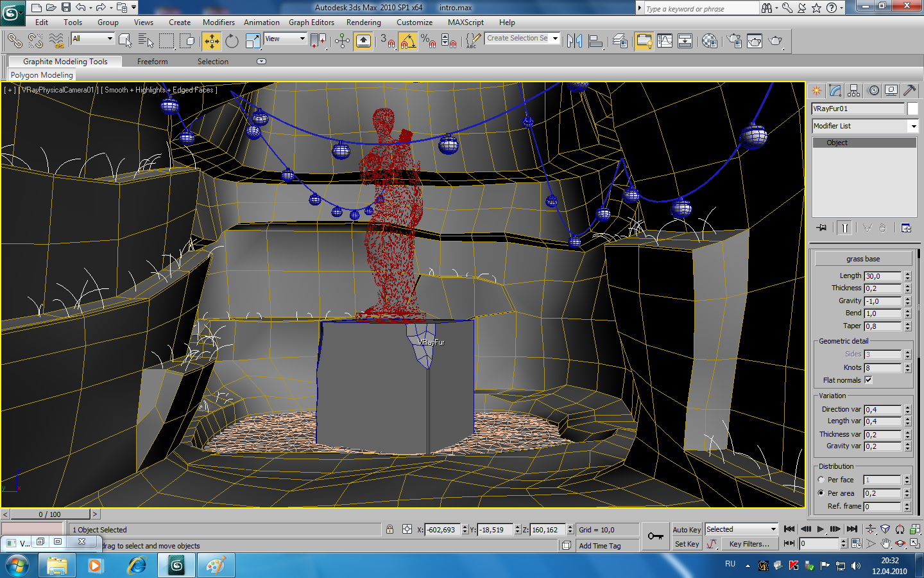Open the Modifier List dropdown

[x=914, y=126]
